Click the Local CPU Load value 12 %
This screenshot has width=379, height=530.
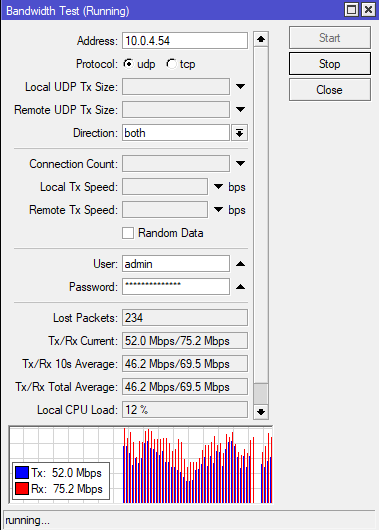tap(185, 410)
